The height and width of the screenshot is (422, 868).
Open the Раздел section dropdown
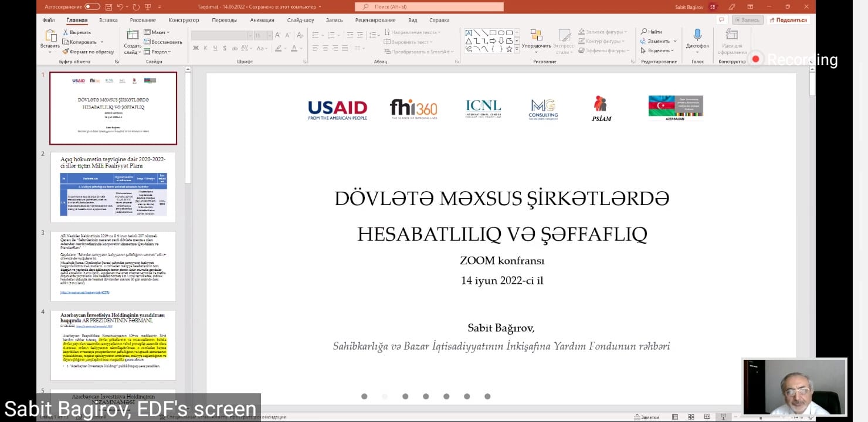(x=158, y=52)
